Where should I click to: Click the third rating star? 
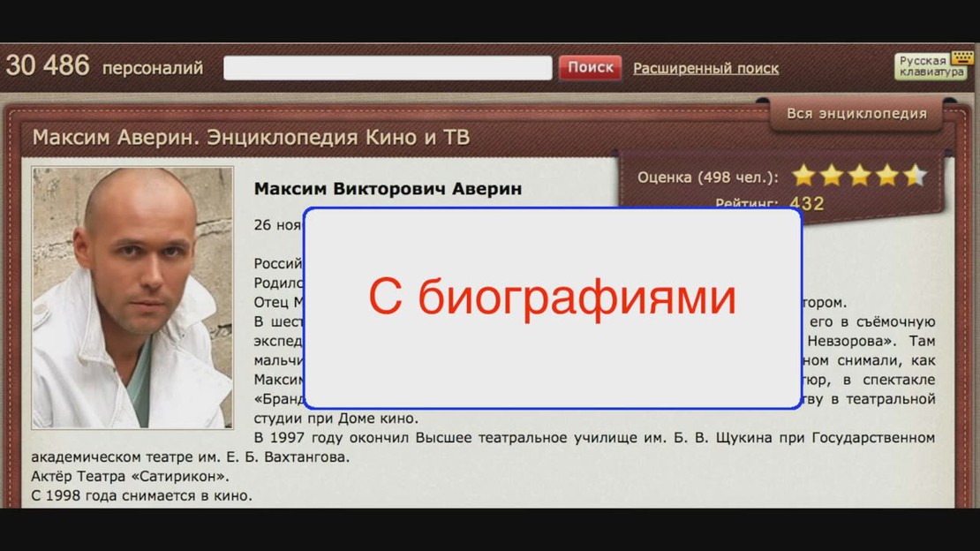pyautogui.click(x=859, y=176)
